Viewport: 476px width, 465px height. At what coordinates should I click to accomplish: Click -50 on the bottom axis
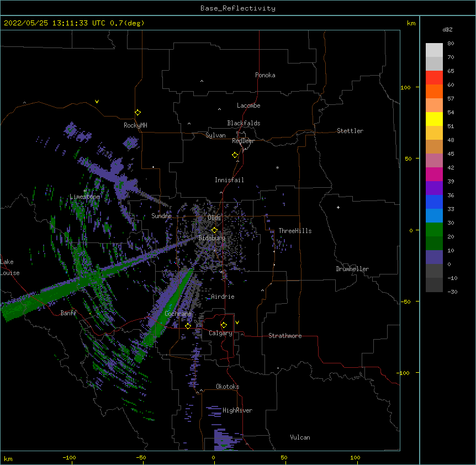coord(141,457)
